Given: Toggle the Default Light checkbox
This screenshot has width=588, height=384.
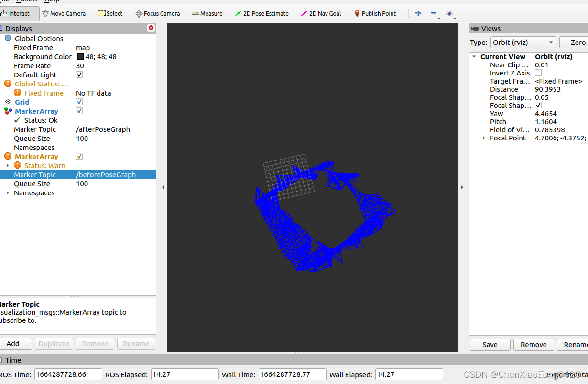Looking at the screenshot, I should click(79, 75).
